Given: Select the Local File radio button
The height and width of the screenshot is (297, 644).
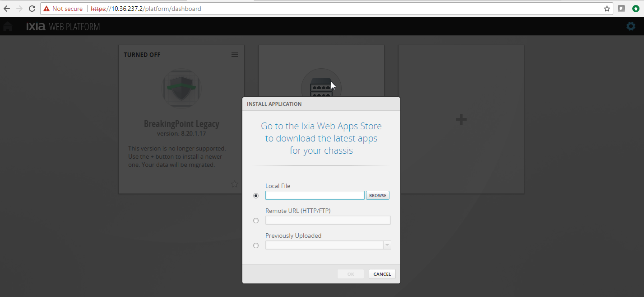Looking at the screenshot, I should [x=256, y=196].
